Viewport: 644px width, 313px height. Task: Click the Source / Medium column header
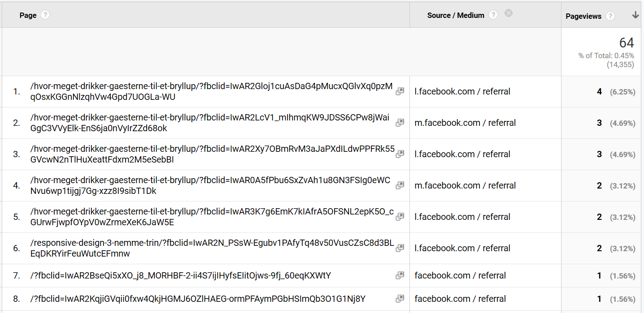(x=456, y=15)
